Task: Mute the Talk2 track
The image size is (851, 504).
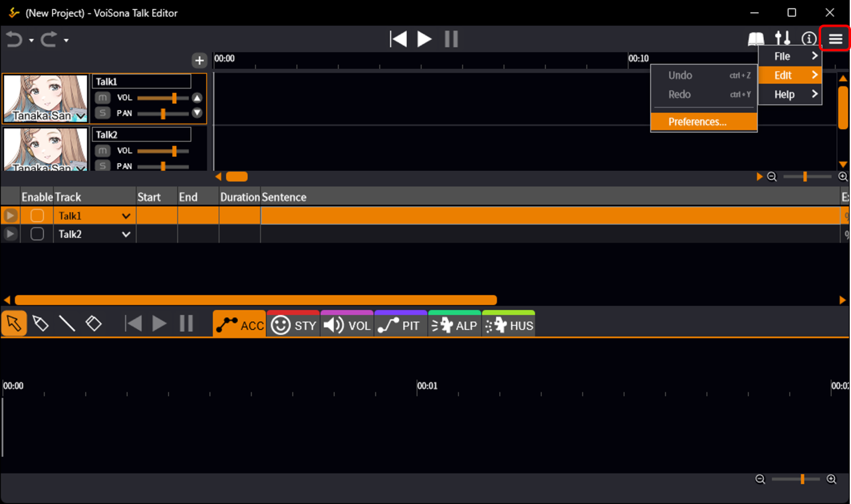Action: [102, 151]
